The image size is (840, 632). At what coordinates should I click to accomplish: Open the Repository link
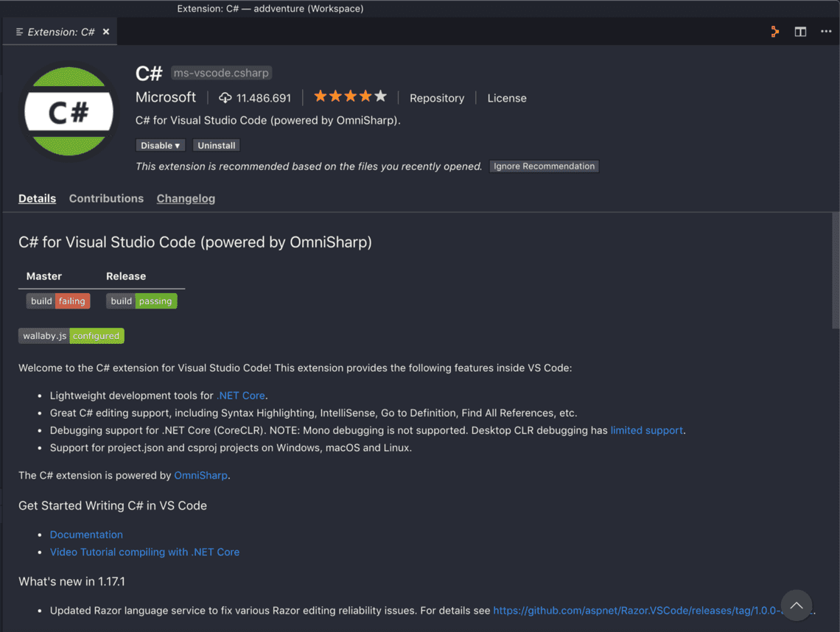point(437,98)
